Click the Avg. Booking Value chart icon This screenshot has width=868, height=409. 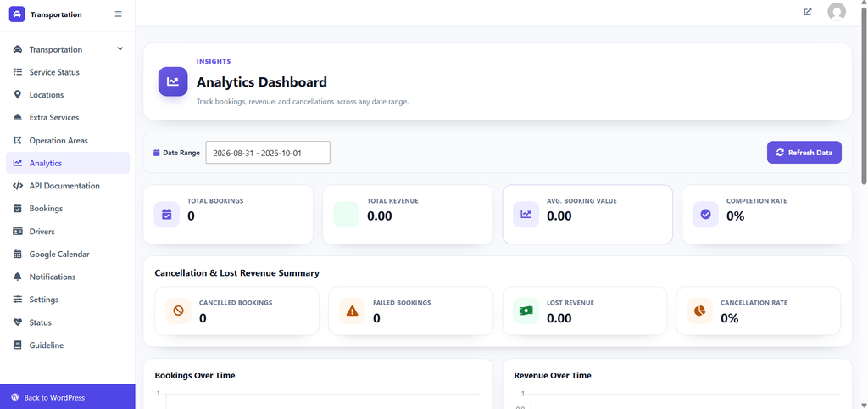point(526,215)
